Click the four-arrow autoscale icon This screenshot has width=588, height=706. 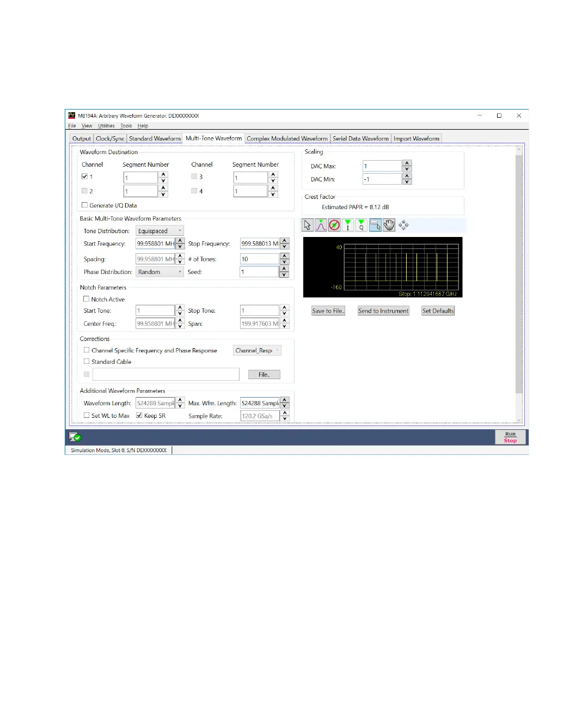(403, 225)
